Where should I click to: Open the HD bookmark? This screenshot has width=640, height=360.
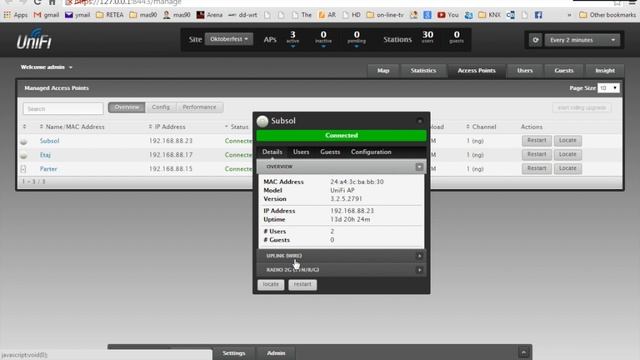[x=351, y=15]
